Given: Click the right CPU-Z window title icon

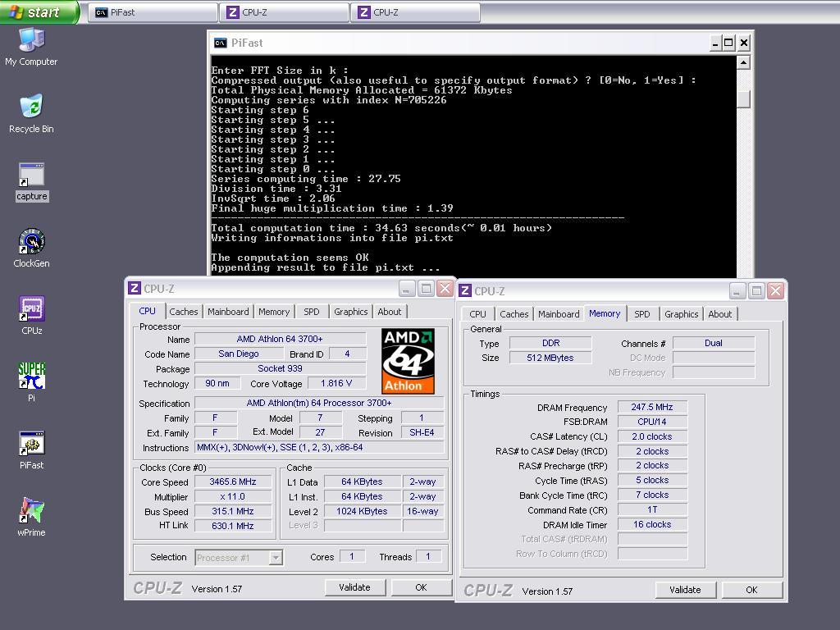Looking at the screenshot, I should (x=465, y=291).
